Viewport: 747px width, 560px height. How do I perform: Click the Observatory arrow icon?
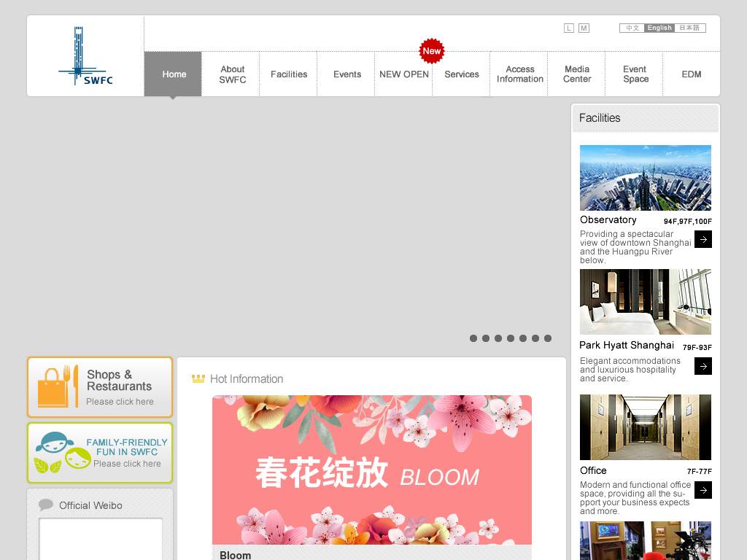click(703, 239)
